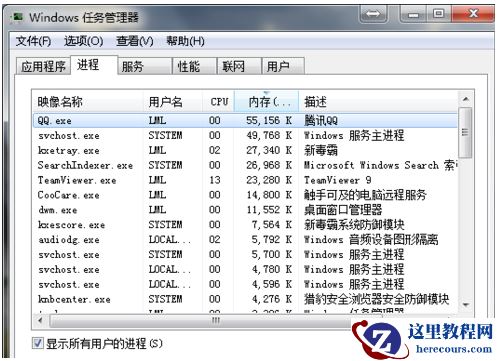This screenshot has width=498, height=361.
Task: Select the dwm.exe process
Action: point(245,210)
